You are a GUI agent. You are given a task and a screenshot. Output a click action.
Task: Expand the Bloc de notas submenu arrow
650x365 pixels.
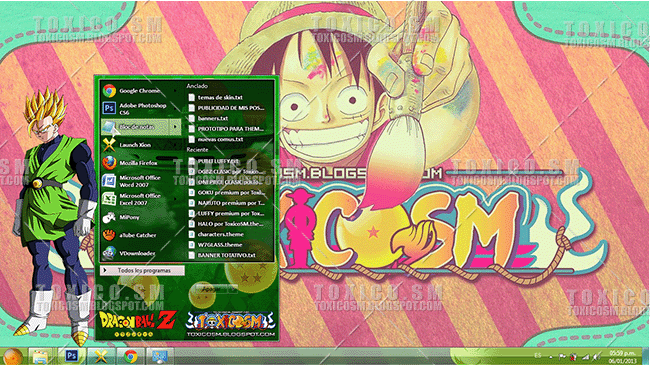[x=176, y=127]
